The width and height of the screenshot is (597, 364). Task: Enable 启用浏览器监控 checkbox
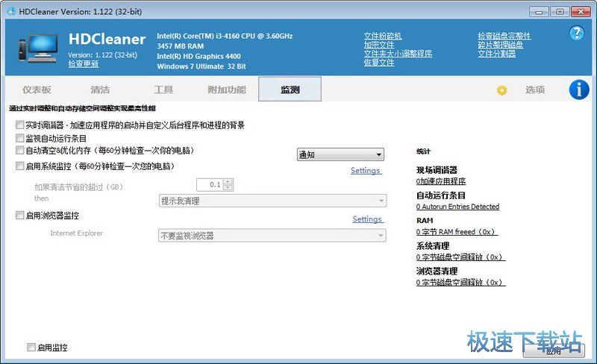pyautogui.click(x=20, y=215)
